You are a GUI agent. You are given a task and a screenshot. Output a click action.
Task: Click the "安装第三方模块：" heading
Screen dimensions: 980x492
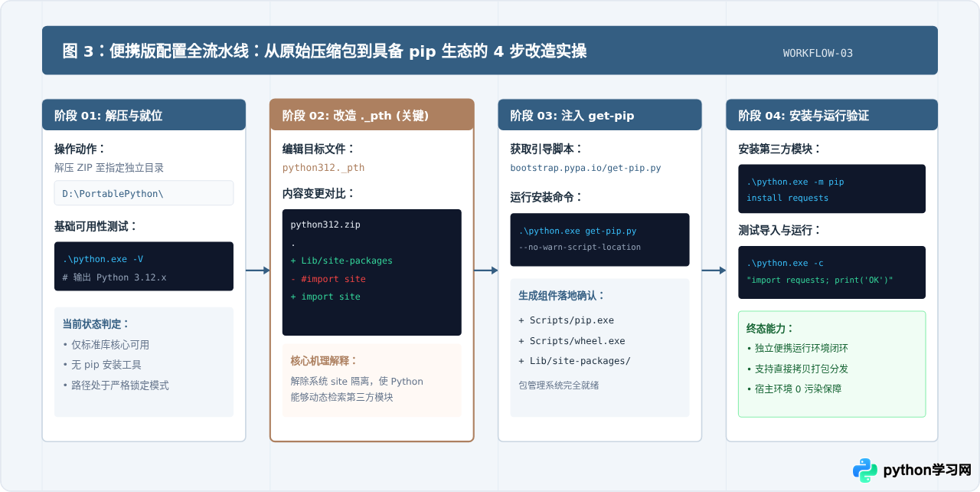(x=780, y=149)
